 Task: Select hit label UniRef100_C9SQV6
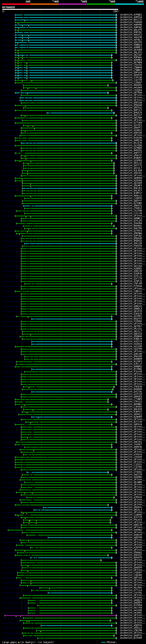[131, 457]
